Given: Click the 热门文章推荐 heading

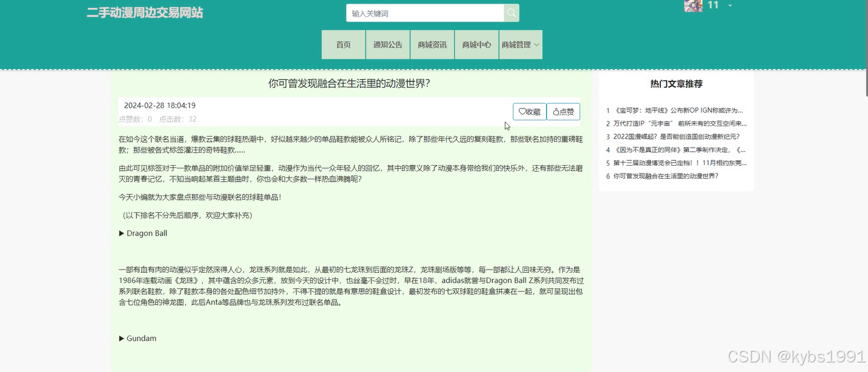Looking at the screenshot, I should (676, 84).
